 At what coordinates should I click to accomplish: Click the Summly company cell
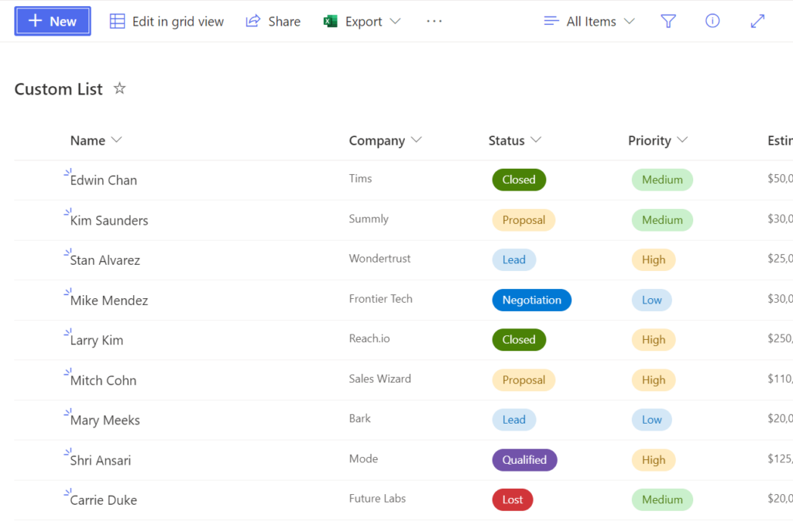pos(369,219)
